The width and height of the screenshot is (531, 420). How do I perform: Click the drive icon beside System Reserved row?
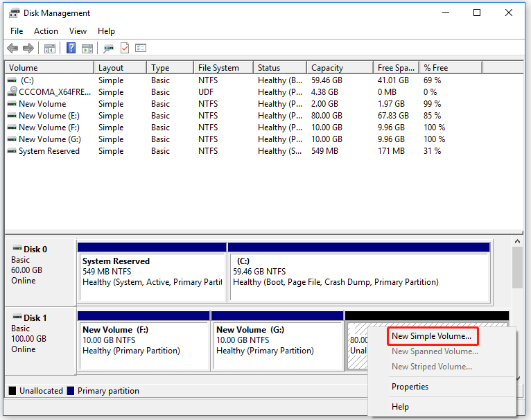coord(12,151)
